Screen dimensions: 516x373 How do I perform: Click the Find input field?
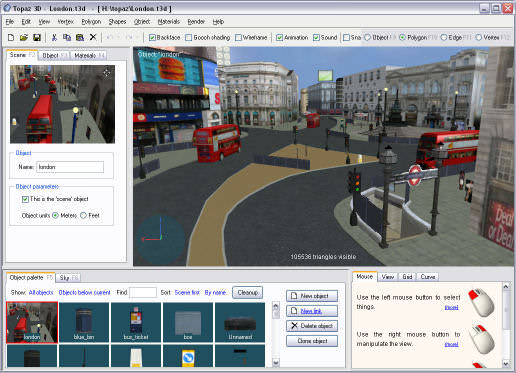tap(143, 292)
